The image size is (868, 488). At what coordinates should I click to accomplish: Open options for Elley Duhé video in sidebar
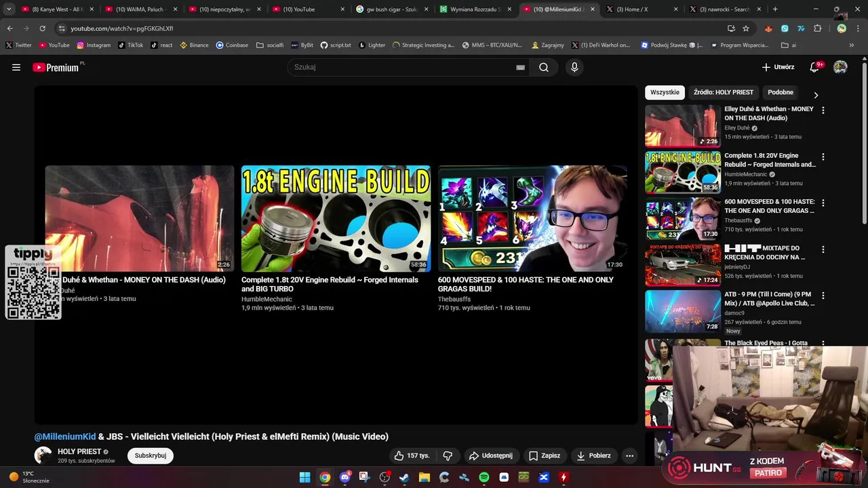(823, 110)
